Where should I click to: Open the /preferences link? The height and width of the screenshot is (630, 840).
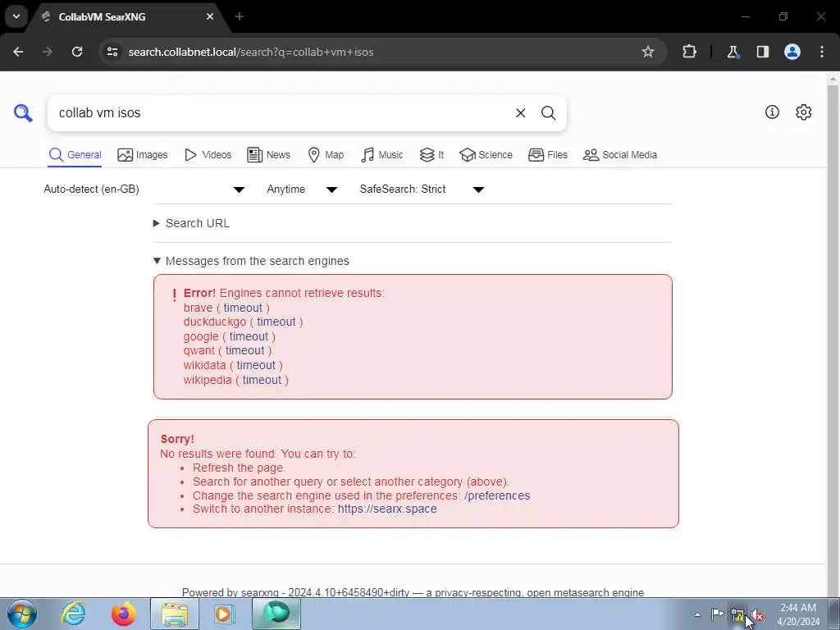[x=497, y=495]
